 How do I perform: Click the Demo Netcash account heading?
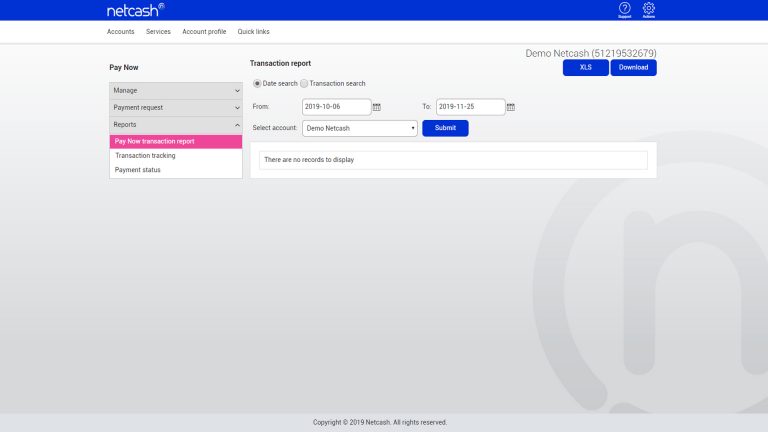pyautogui.click(x=591, y=53)
